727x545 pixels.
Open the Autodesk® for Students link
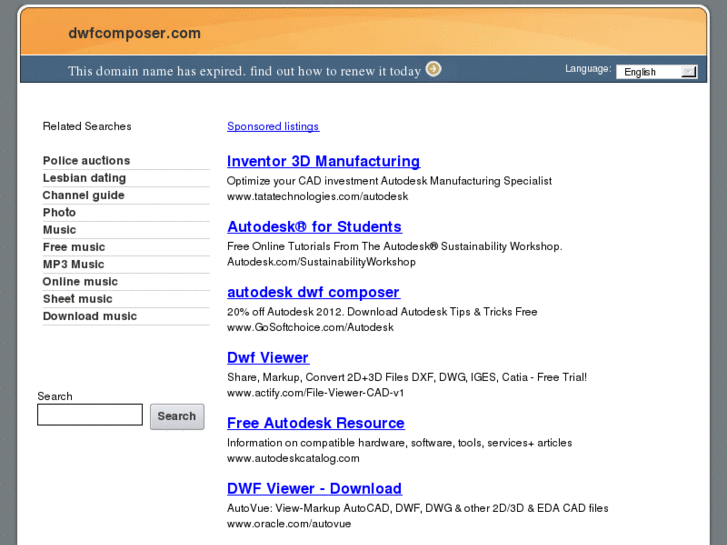[x=314, y=226]
